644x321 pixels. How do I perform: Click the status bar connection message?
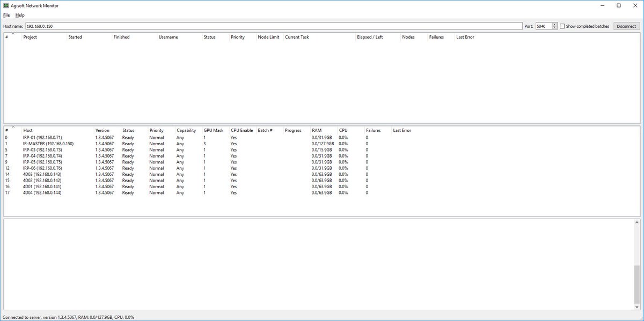click(x=68, y=317)
